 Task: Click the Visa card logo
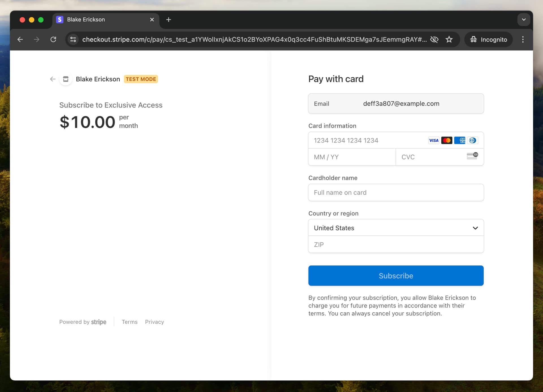coord(434,140)
